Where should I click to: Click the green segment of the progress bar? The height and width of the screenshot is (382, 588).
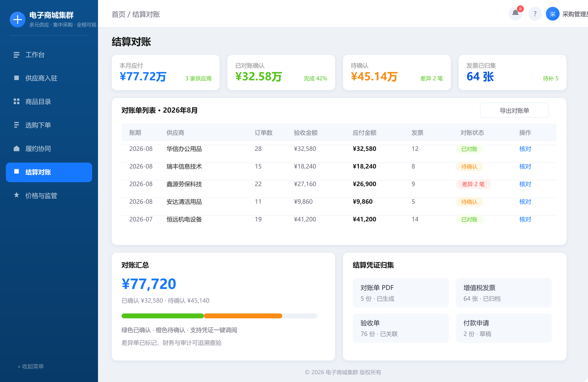pyautogui.click(x=163, y=316)
